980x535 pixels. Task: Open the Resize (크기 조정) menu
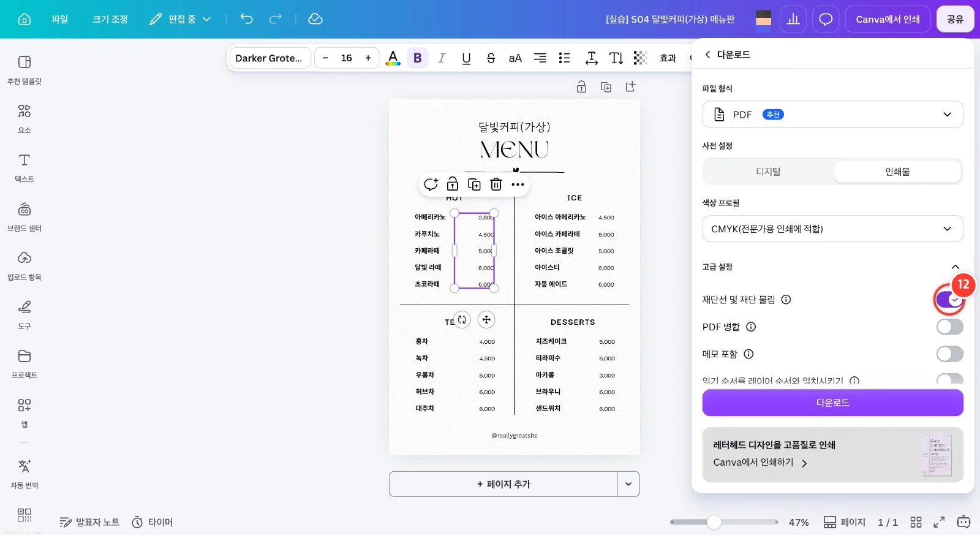click(x=110, y=19)
